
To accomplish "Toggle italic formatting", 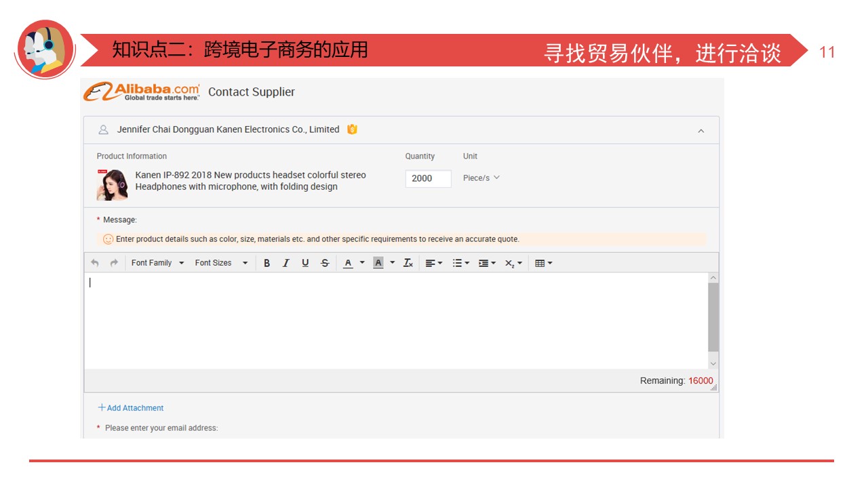I will (286, 263).
